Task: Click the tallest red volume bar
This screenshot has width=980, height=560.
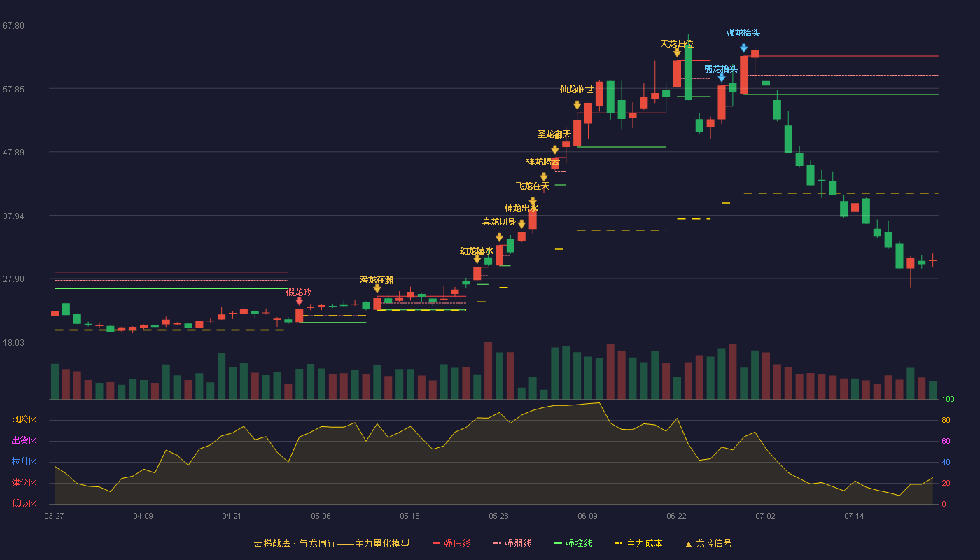Action: point(488,370)
